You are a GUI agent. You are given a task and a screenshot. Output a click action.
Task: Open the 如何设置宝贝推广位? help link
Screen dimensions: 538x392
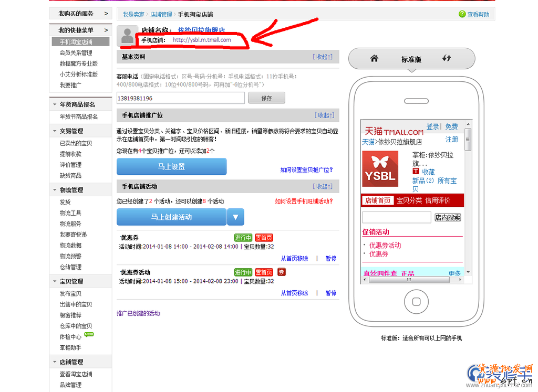click(x=306, y=170)
